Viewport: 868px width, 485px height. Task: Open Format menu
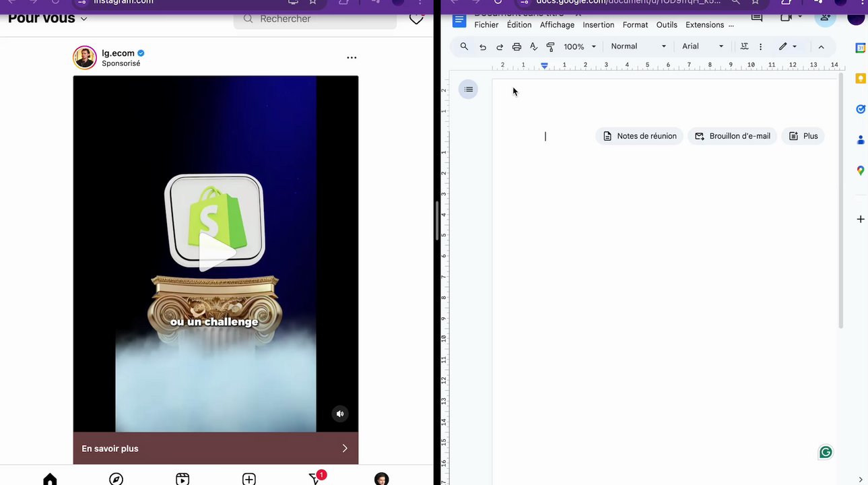tap(635, 25)
